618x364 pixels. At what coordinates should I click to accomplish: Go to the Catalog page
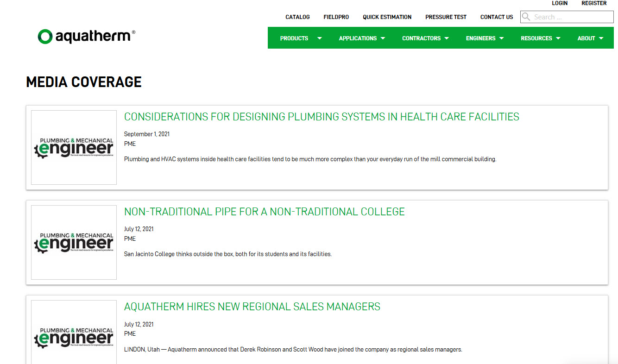coord(297,17)
